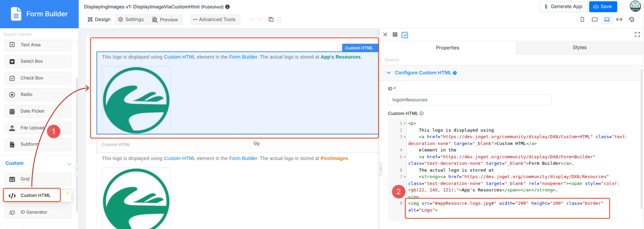The image size is (644, 229).
Task: Click the copy element icon in the toolbar
Action: (x=271, y=19)
